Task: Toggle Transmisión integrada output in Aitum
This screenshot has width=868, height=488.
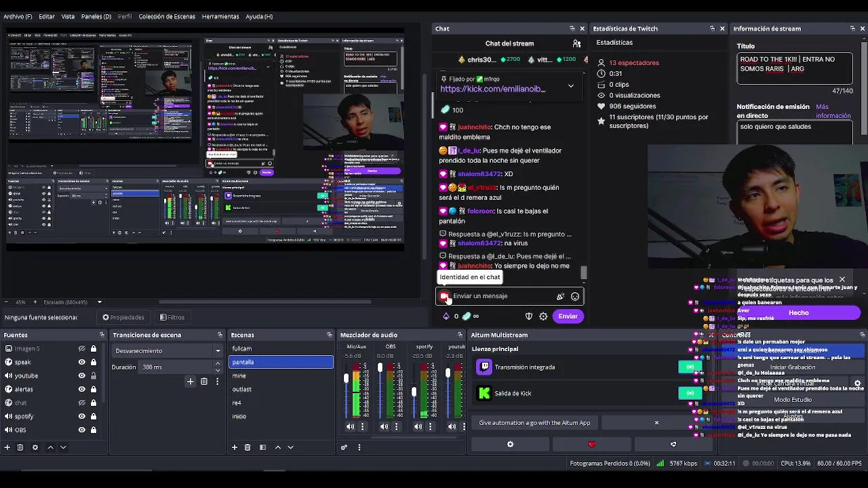Action: (x=690, y=367)
